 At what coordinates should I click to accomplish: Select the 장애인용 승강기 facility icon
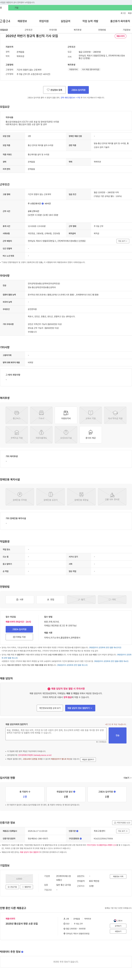click(50, 497)
